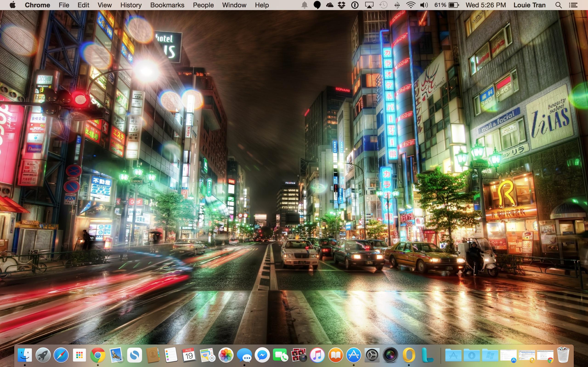Open System Preferences gear in Dock

pyautogui.click(x=372, y=355)
